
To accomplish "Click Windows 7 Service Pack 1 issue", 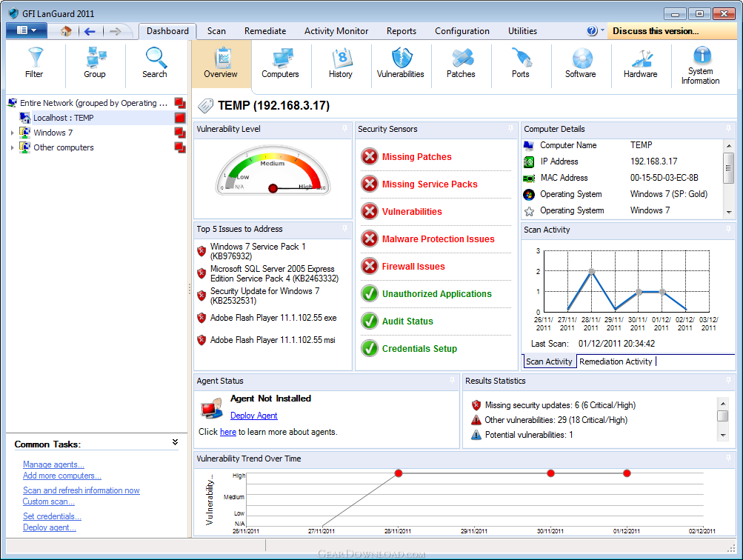I will [x=259, y=252].
